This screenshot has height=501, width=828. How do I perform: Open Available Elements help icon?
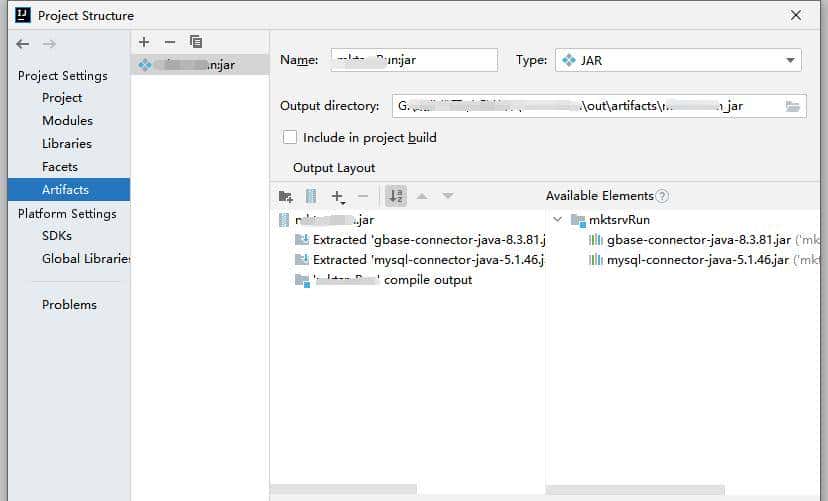click(662, 196)
